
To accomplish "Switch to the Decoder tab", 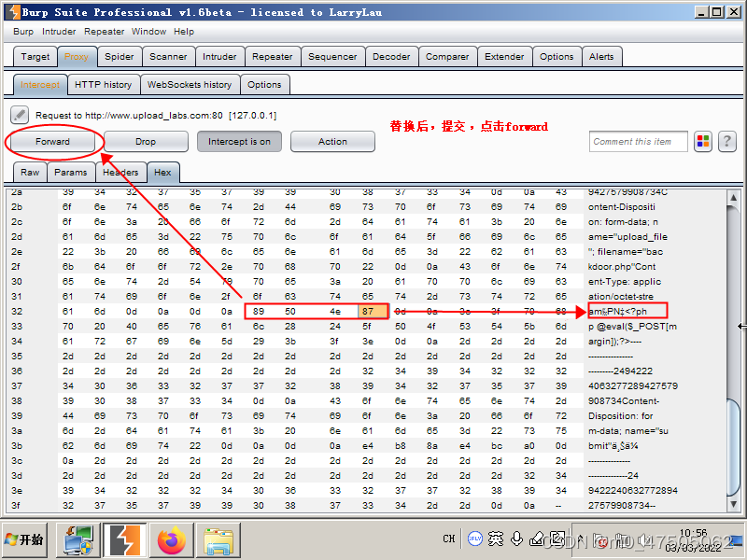I will pos(391,57).
